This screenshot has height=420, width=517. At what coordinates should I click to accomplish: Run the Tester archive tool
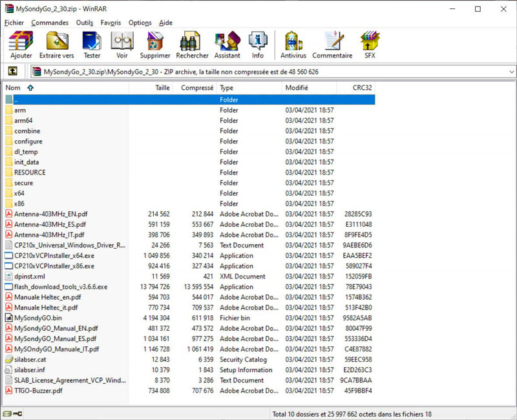pyautogui.click(x=92, y=41)
